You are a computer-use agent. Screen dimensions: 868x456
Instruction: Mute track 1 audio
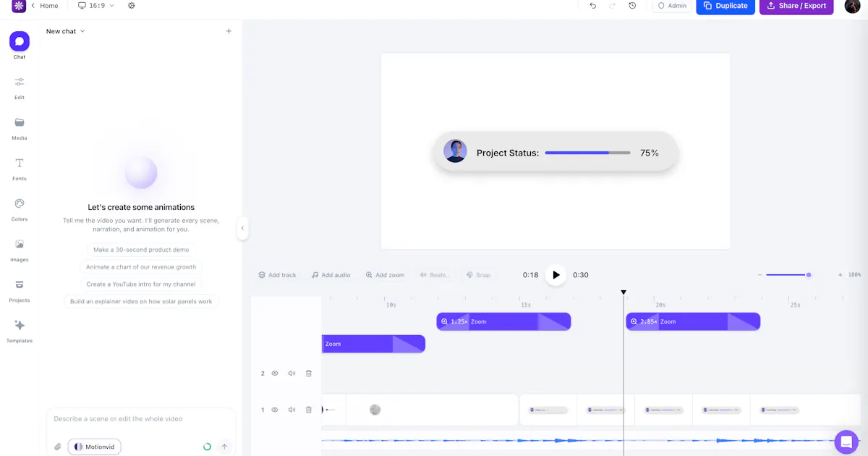pos(292,410)
